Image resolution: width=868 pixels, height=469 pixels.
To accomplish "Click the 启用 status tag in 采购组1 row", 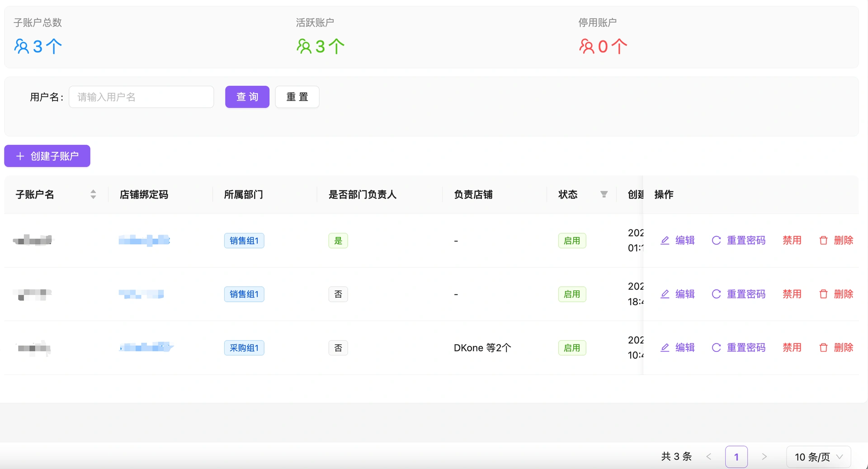I will (572, 348).
